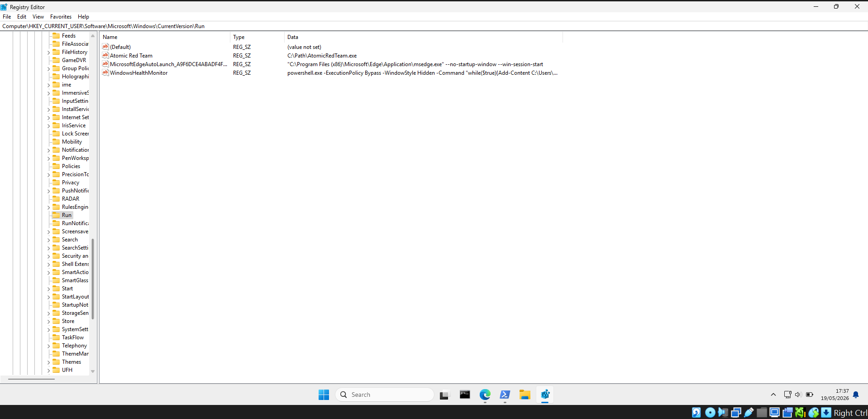This screenshot has height=419, width=868.
Task: Select the Lock Screen key
Action: (75, 134)
